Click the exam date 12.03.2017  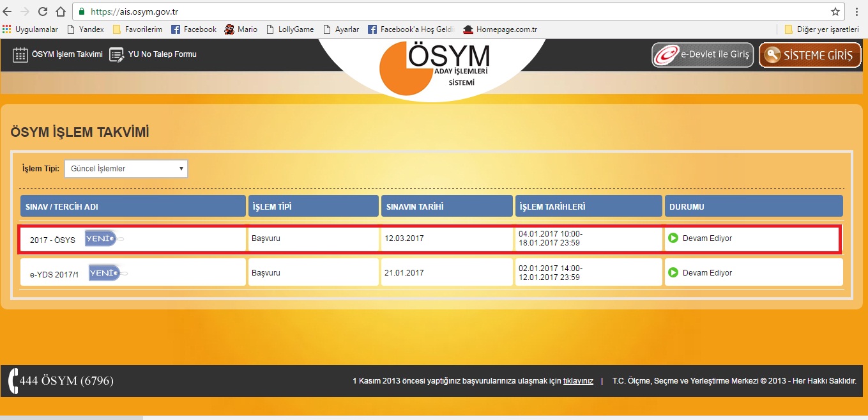coord(404,238)
